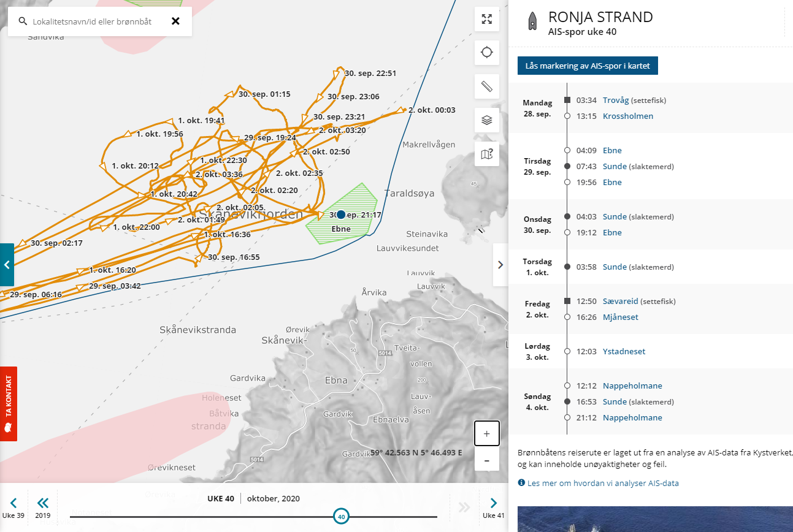
Task: Select the 1. okt. 19:56 track marker
Action: (x=129, y=133)
